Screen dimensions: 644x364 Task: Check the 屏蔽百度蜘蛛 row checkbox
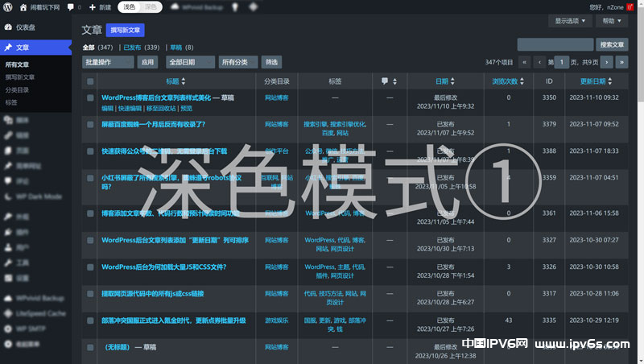coord(90,125)
